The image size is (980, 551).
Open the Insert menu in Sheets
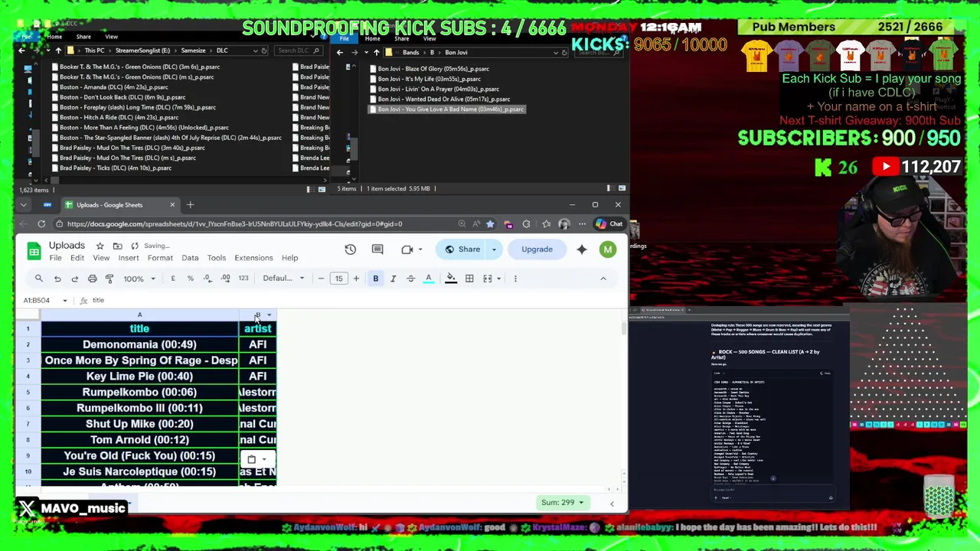point(129,259)
